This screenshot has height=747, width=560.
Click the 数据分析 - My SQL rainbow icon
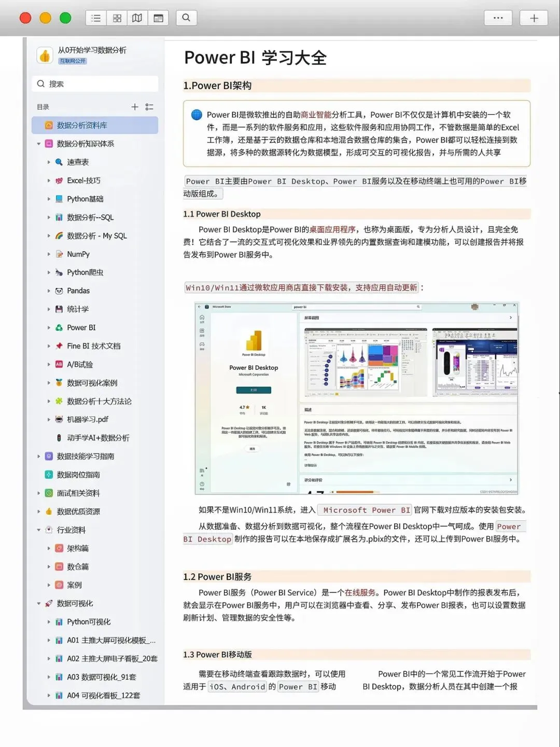coord(59,236)
